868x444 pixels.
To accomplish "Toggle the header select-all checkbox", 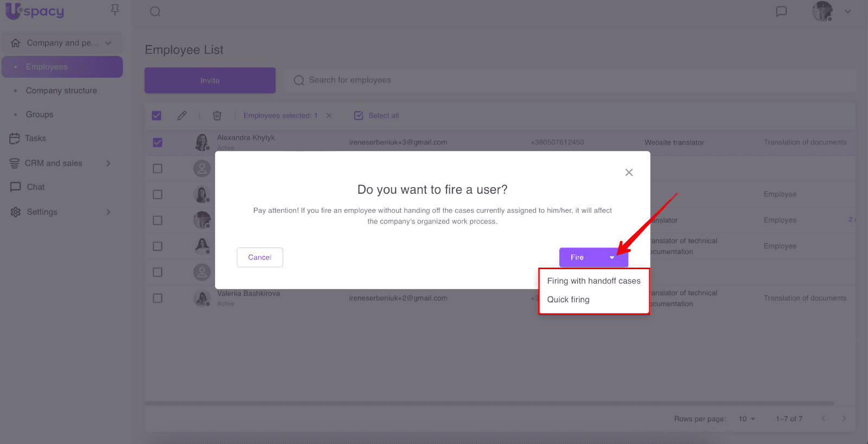I will 157,116.
